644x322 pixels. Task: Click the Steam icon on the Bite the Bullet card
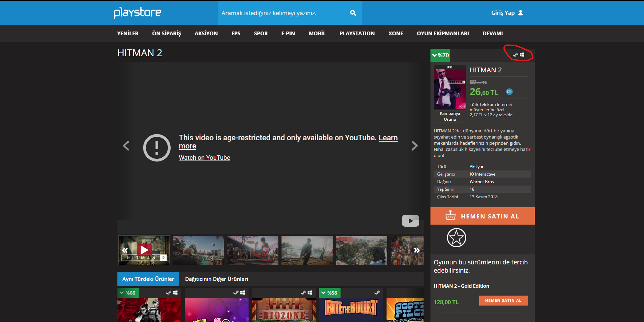coord(377,293)
